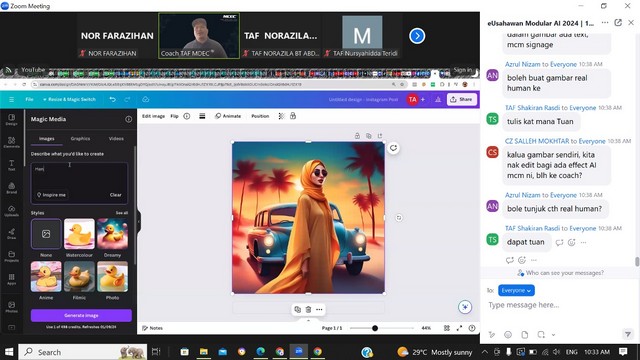Screen dimensions: 640x360
Task: Click the Canva assistant sparkle button
Action: [465, 307]
